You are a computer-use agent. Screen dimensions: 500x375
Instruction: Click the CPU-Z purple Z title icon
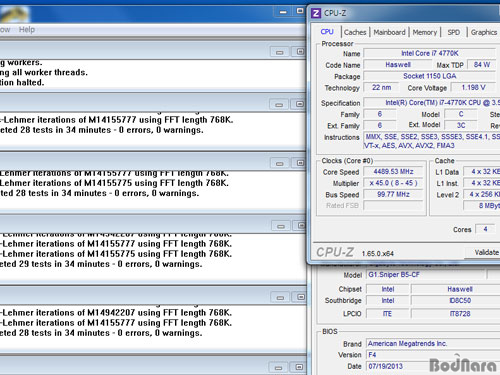coord(316,14)
